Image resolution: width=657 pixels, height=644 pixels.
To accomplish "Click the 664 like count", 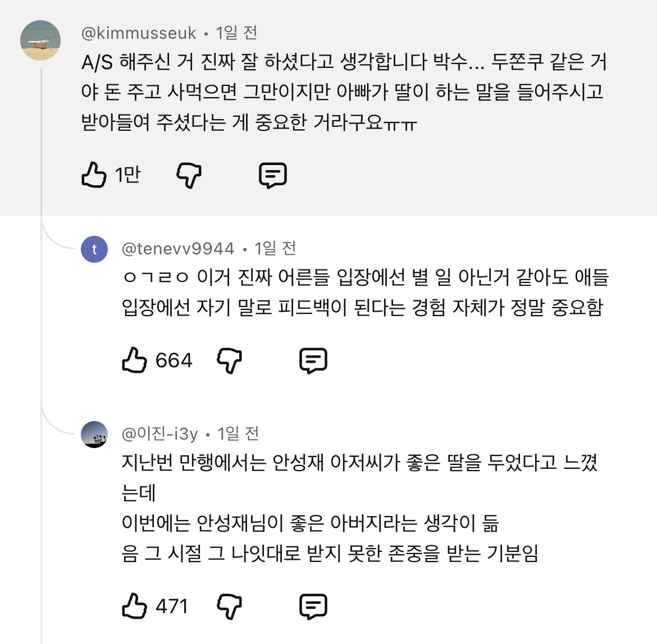I will pyautogui.click(x=174, y=360).
